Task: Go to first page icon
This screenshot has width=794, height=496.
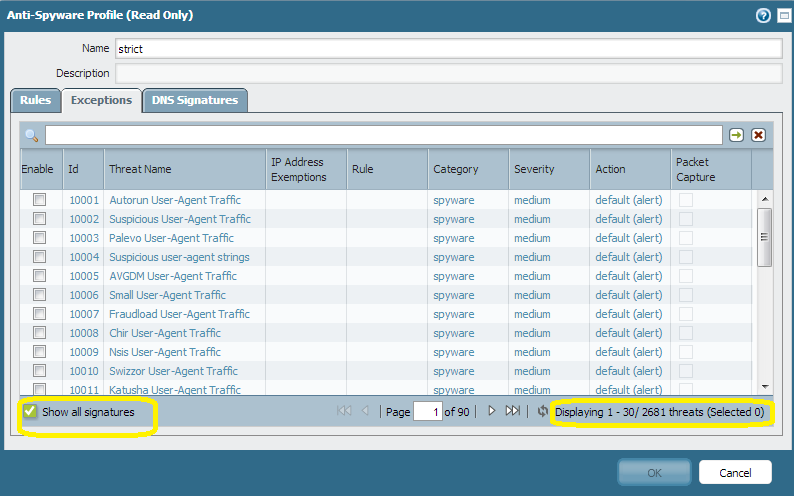Action: 344,410
